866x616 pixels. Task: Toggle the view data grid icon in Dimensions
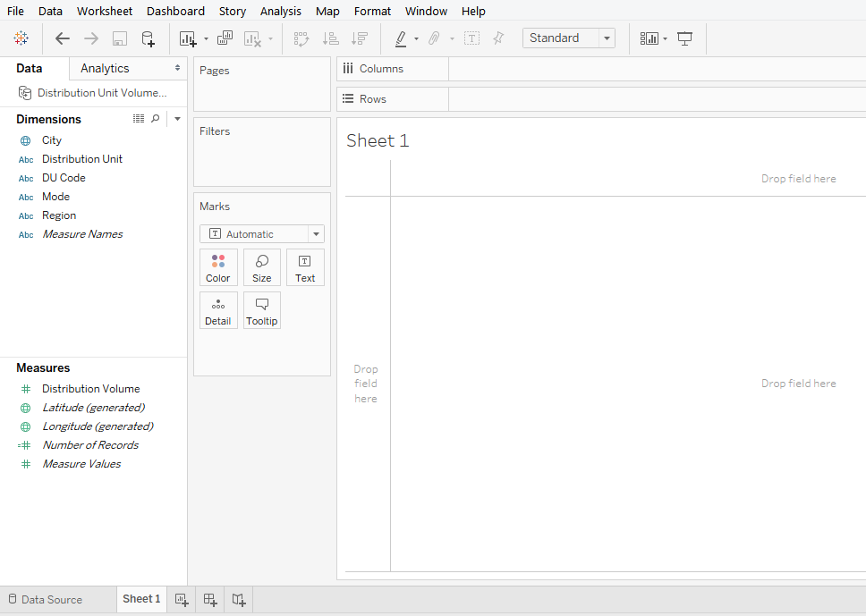point(139,119)
